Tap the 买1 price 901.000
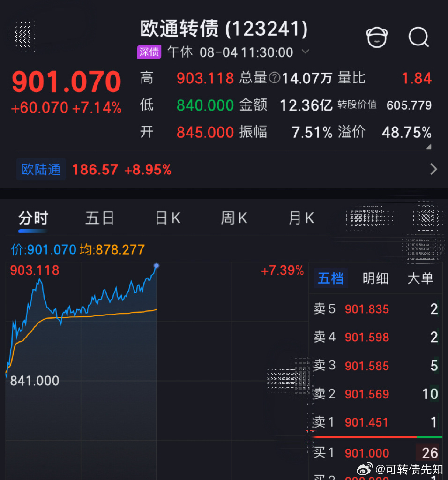Screen dimensions: 448x480 tap(366, 453)
